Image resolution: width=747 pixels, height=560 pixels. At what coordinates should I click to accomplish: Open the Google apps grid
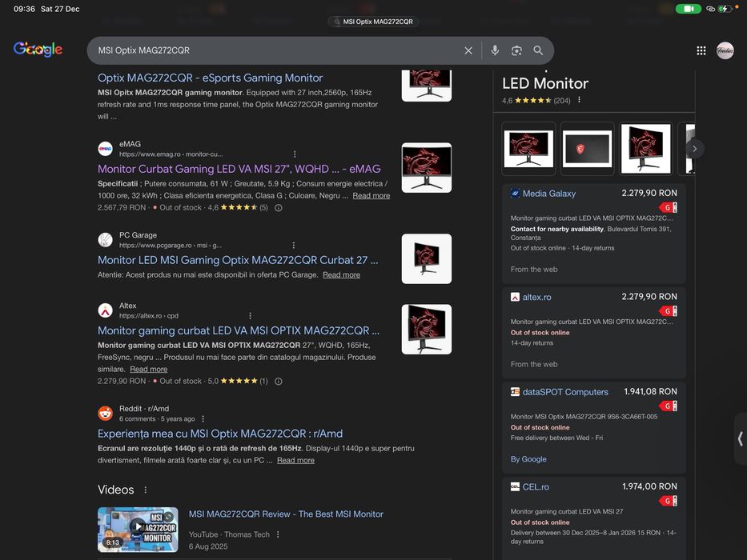pyautogui.click(x=701, y=50)
